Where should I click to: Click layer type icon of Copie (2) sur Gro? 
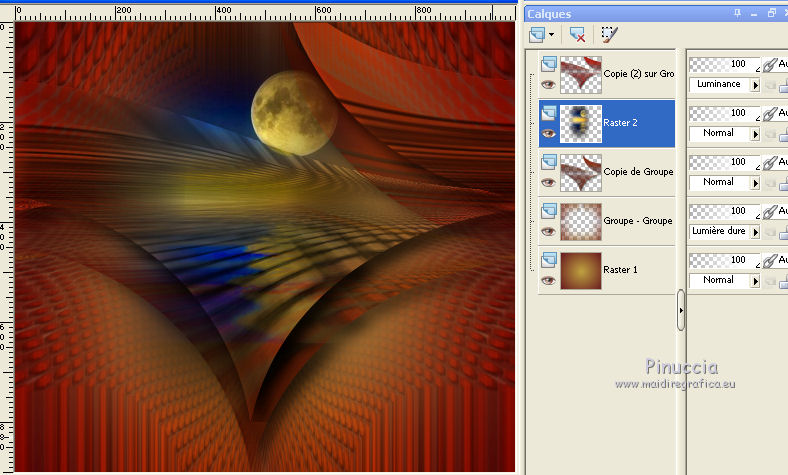[549, 64]
